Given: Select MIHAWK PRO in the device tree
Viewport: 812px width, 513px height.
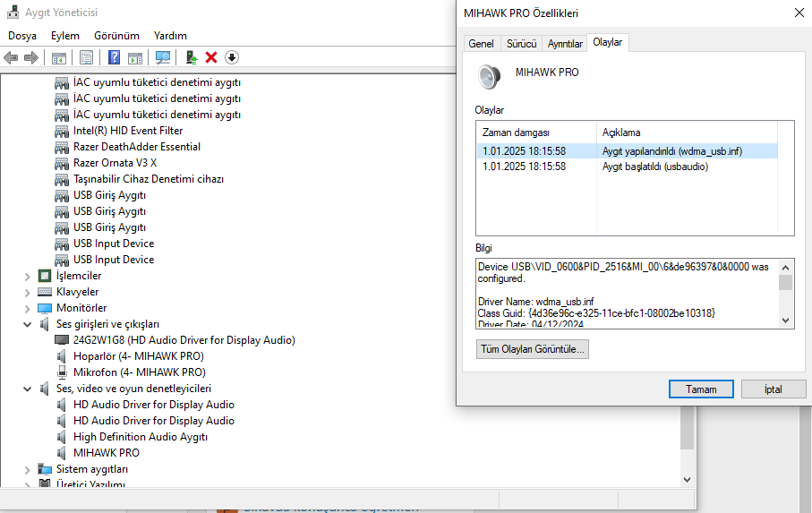Looking at the screenshot, I should (x=107, y=453).
